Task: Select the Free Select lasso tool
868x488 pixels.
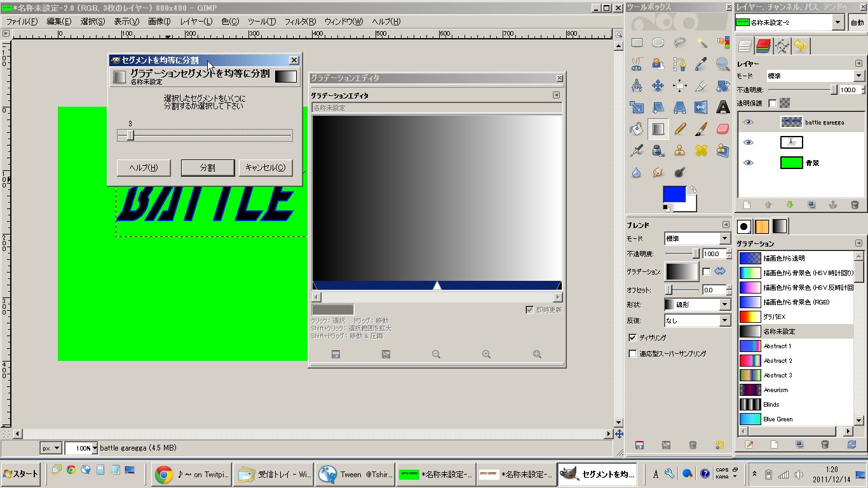Action: (x=680, y=43)
